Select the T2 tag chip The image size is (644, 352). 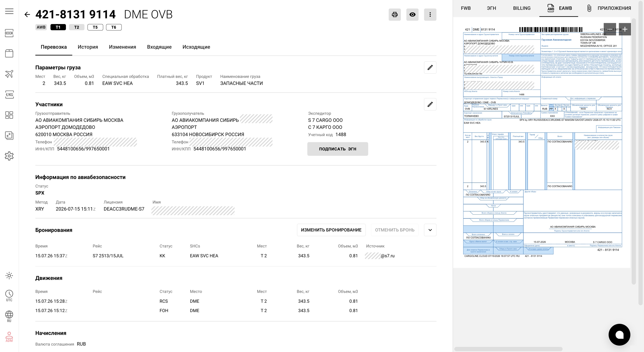coord(77,27)
